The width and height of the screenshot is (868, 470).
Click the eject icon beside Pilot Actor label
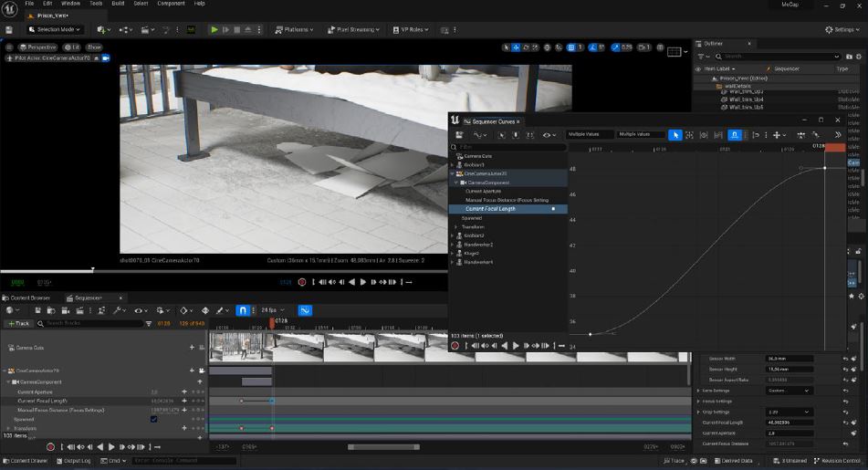(x=97, y=58)
